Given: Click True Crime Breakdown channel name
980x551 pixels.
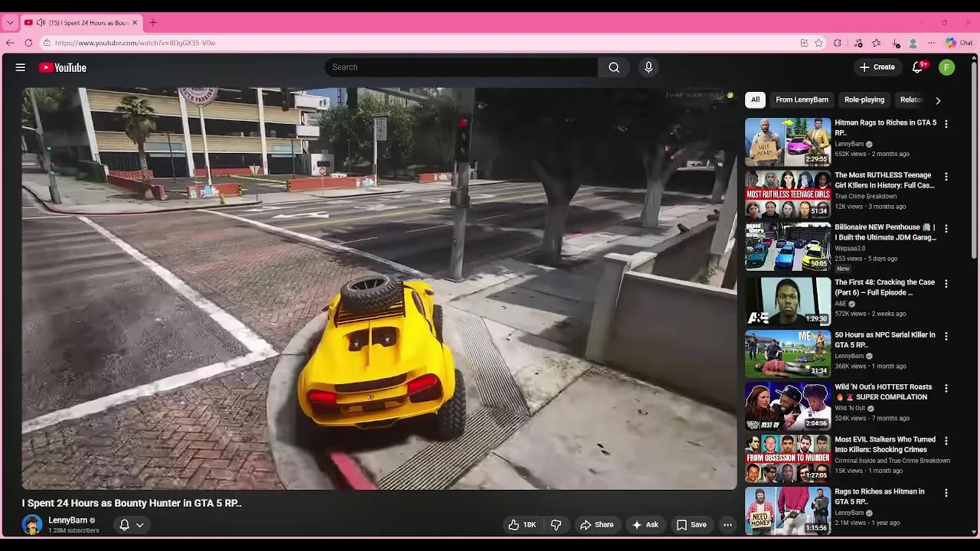Looking at the screenshot, I should coord(865,197).
